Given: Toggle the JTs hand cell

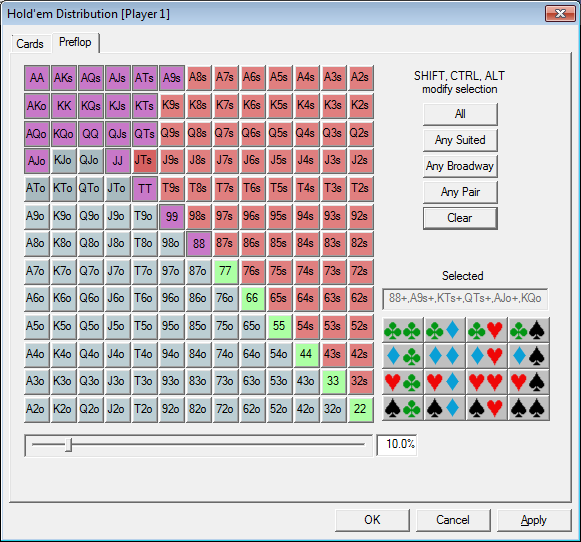Looking at the screenshot, I should coord(145,161).
